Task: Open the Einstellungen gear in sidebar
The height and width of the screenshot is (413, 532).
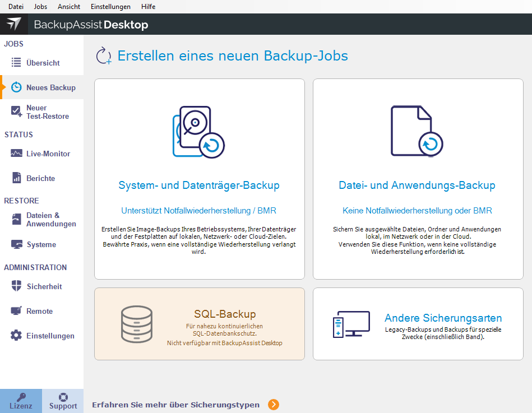Action: (x=42, y=335)
